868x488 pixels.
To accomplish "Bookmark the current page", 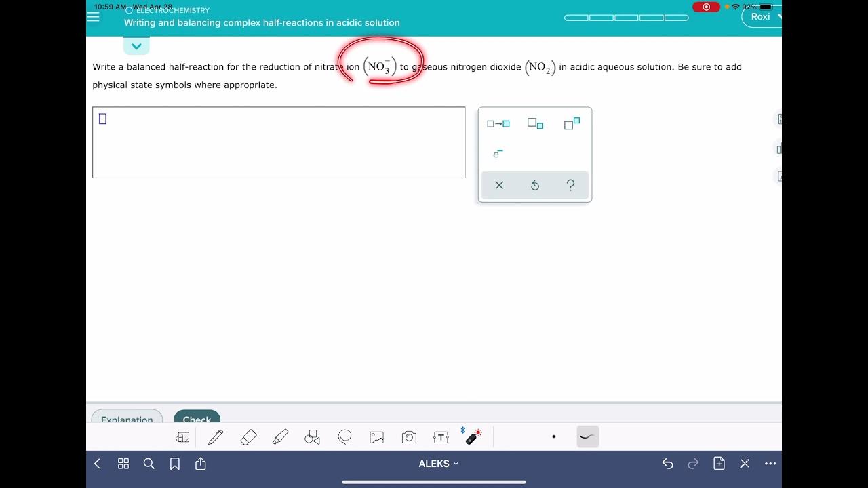I will click(x=175, y=464).
